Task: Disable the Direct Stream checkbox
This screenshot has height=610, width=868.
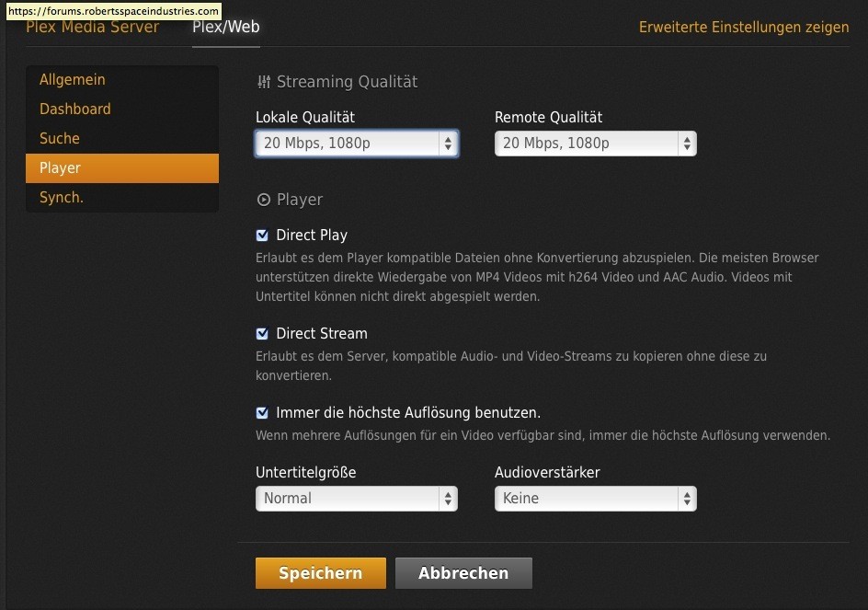Action: tap(262, 334)
